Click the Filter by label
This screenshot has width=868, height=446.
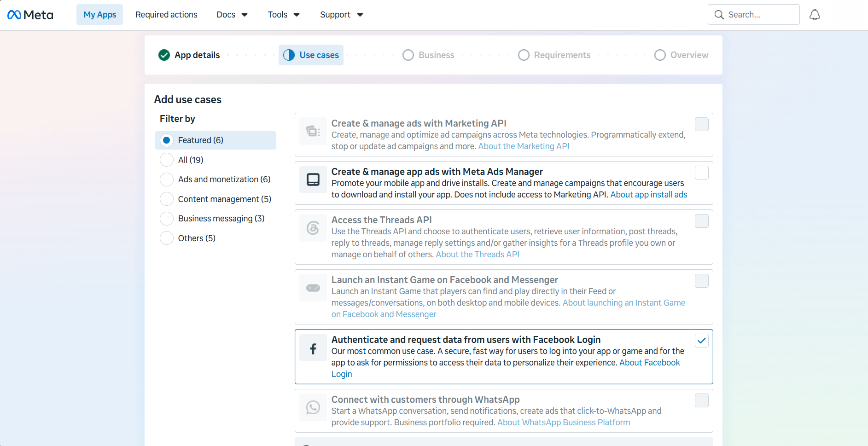pos(177,119)
